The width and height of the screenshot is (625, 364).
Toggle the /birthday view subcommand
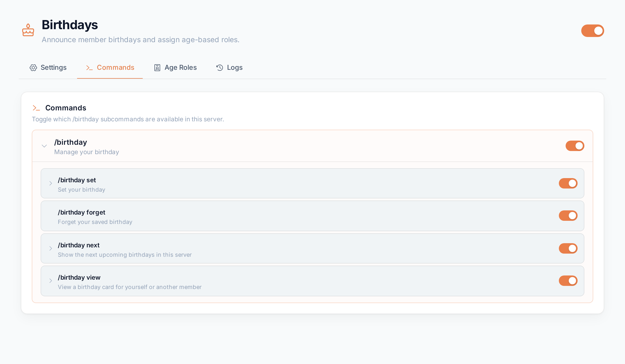pos(568,281)
